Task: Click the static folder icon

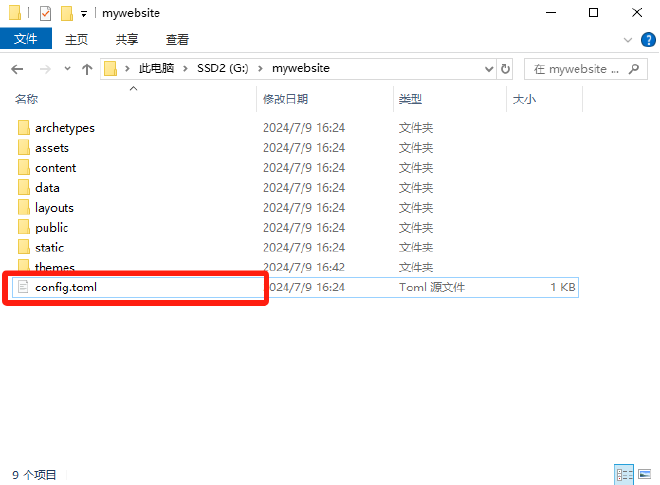Action: [x=24, y=247]
